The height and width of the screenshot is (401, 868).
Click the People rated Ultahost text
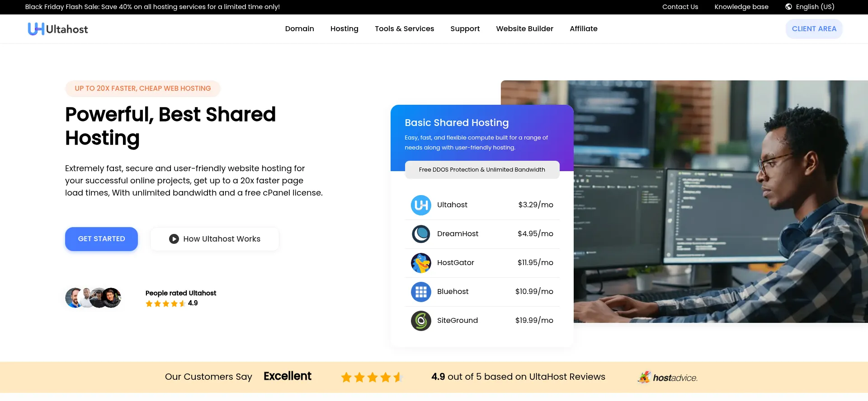[x=181, y=293]
